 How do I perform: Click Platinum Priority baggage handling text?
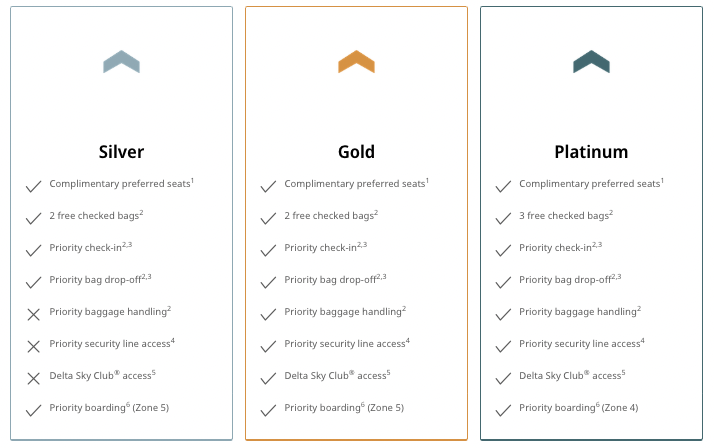coord(579,312)
